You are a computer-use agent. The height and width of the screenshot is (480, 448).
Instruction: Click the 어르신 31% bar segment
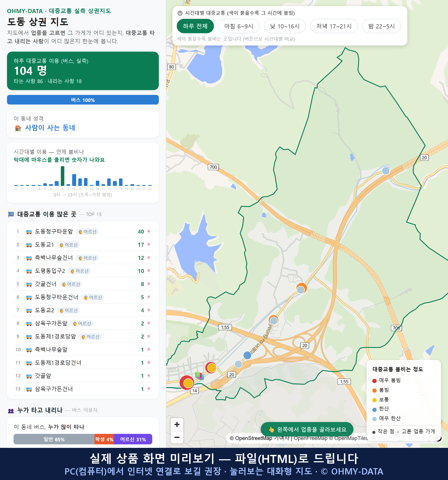point(133,439)
